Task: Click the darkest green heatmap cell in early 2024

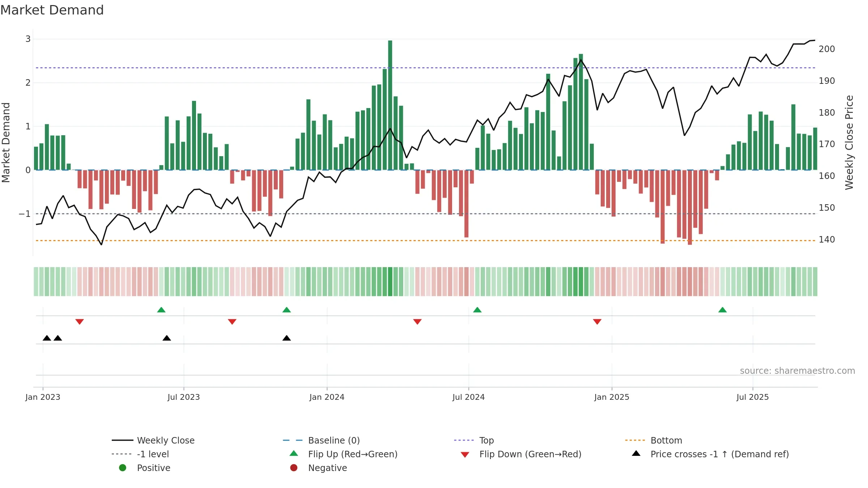Action: [x=390, y=282]
